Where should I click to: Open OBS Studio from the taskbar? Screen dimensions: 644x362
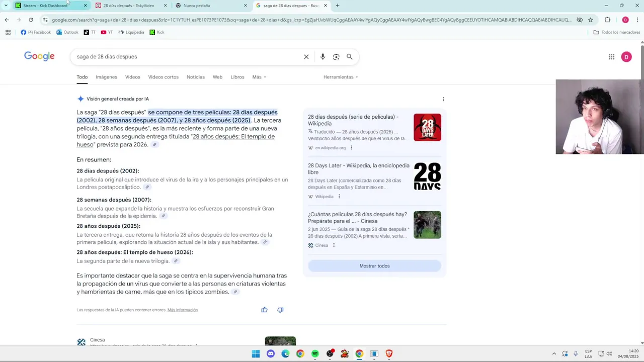pyautogui.click(x=330, y=353)
